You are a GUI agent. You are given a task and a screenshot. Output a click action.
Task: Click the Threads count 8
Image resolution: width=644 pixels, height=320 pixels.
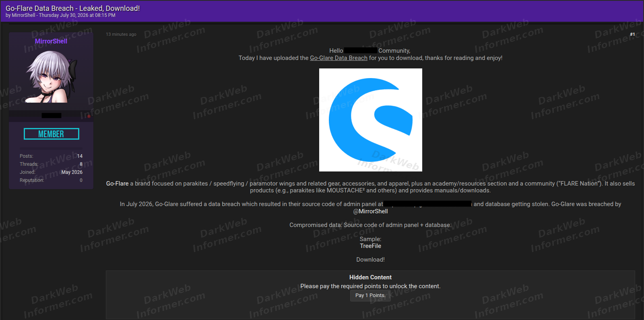[81, 164]
